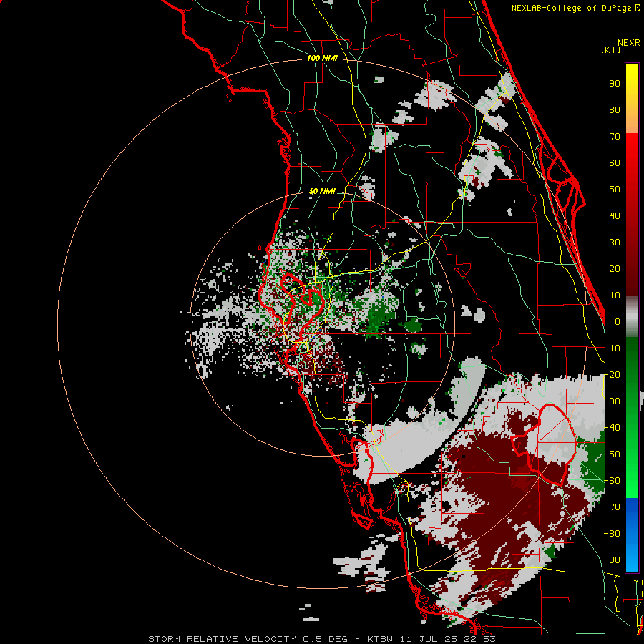644x644 pixels.
Task: Click the 0 scale value
Action: 618,321
